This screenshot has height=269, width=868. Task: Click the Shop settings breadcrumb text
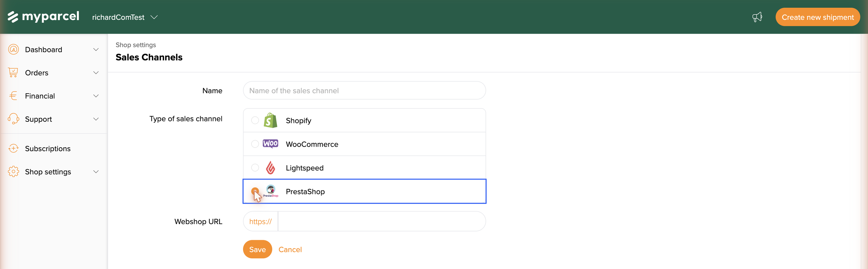(136, 45)
